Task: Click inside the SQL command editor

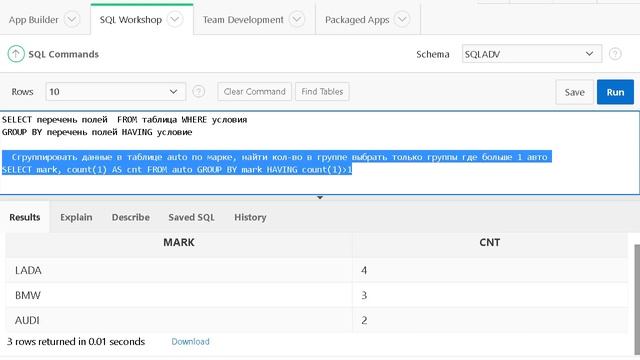Action: coord(320,152)
